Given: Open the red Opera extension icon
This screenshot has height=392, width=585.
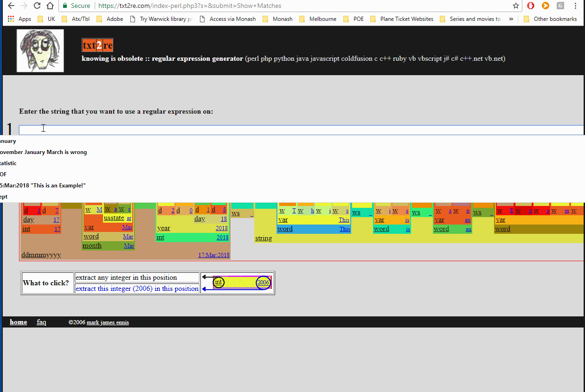Looking at the screenshot, I should [x=530, y=6].
